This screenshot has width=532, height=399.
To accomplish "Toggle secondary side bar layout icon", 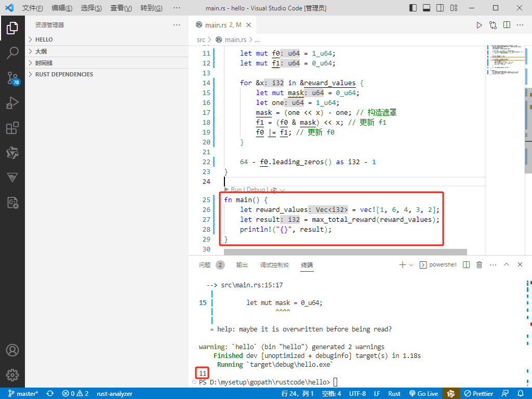I will click(440, 8).
